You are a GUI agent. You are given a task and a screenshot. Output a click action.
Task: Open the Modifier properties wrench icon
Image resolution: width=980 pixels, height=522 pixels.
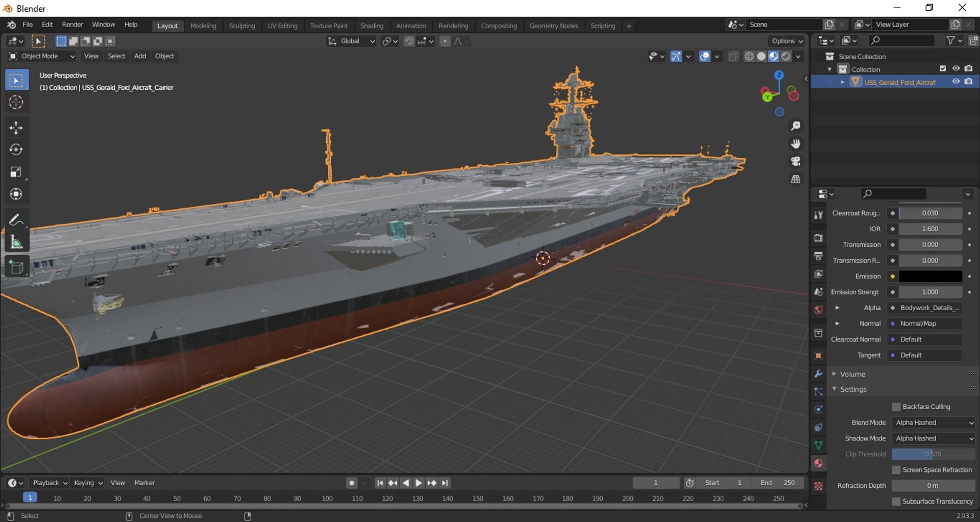[818, 374]
